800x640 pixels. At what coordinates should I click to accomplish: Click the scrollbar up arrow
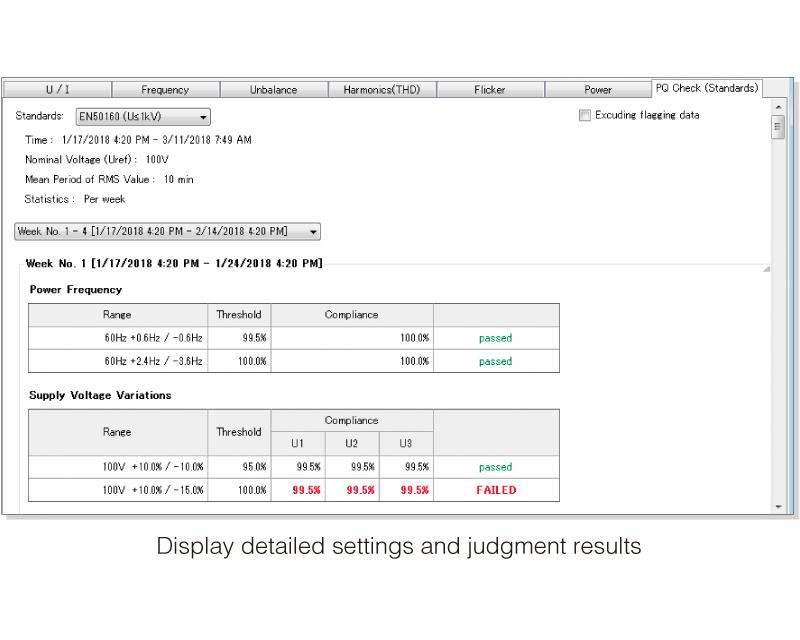click(778, 107)
